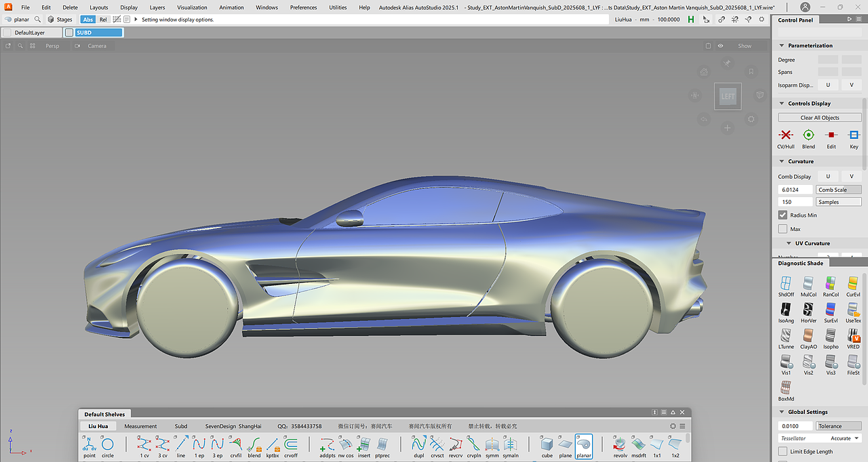Switch to the Measurement shelf tab
This screenshot has width=868, height=462.
tap(140, 426)
